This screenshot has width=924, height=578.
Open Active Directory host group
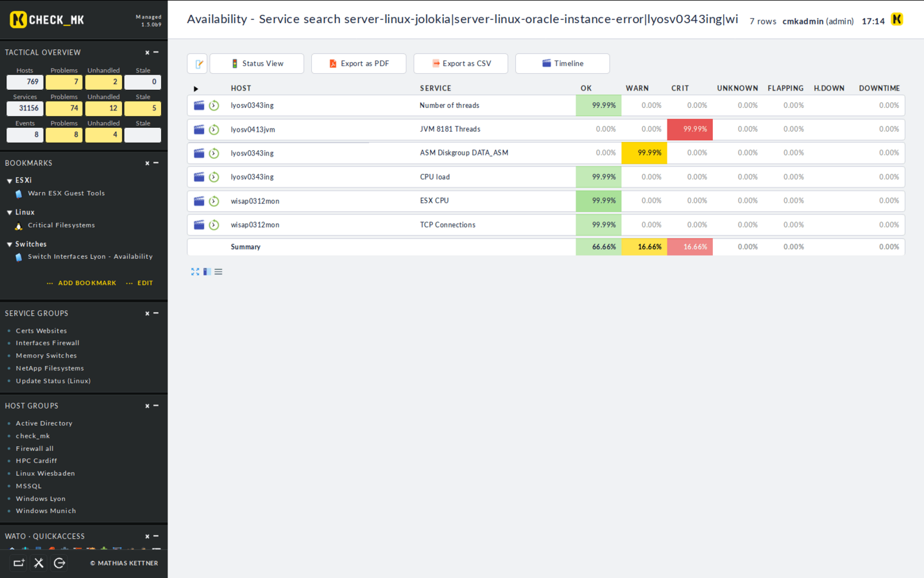pyautogui.click(x=44, y=423)
